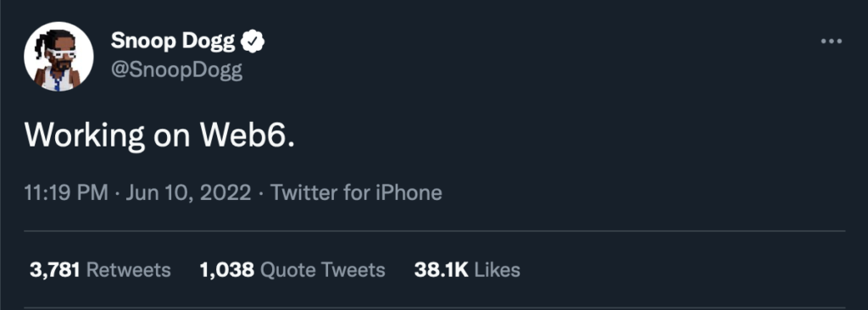Screen dimensions: 868x310
Task: Click the 'Likes' label text
Action: pyautogui.click(x=498, y=270)
